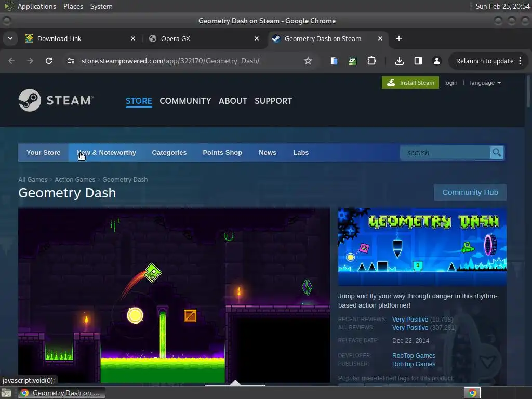
Task: Open the RobTop Games developer link
Action: point(414,355)
